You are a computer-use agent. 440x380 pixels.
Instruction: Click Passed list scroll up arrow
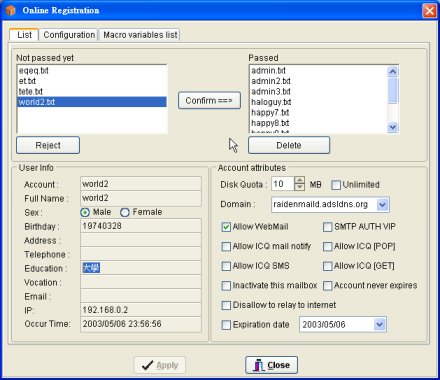pos(393,72)
